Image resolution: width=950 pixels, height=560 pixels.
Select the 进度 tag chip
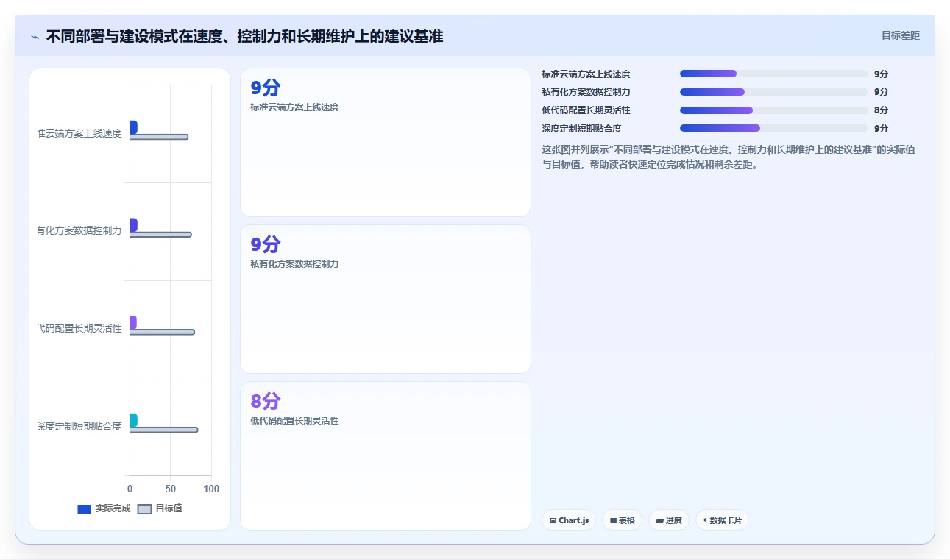pos(668,520)
